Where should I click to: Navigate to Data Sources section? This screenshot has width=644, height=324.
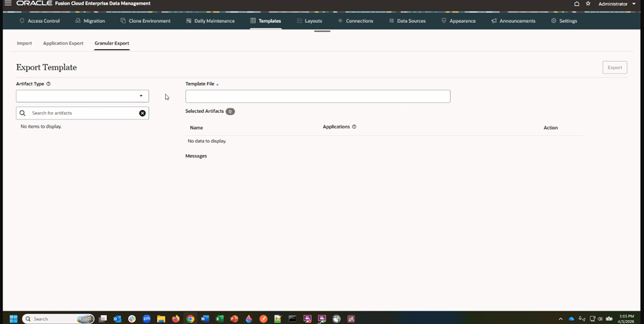[407, 21]
